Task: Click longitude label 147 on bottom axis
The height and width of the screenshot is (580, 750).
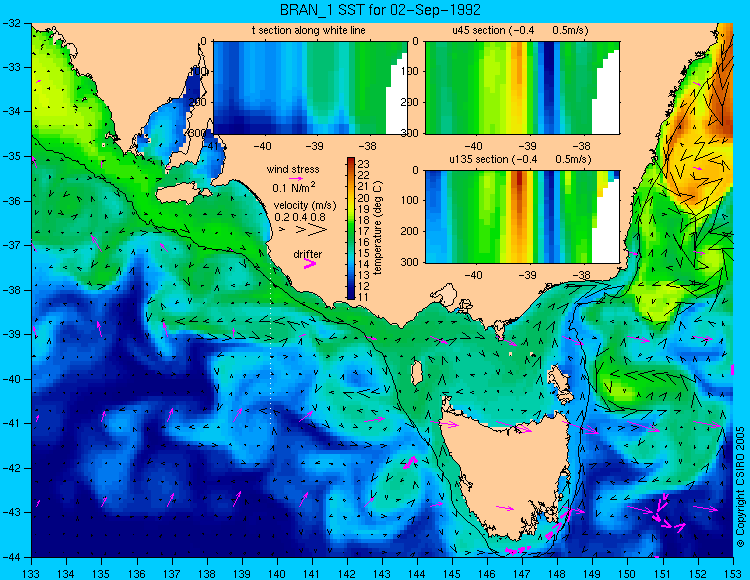Action: [522, 574]
